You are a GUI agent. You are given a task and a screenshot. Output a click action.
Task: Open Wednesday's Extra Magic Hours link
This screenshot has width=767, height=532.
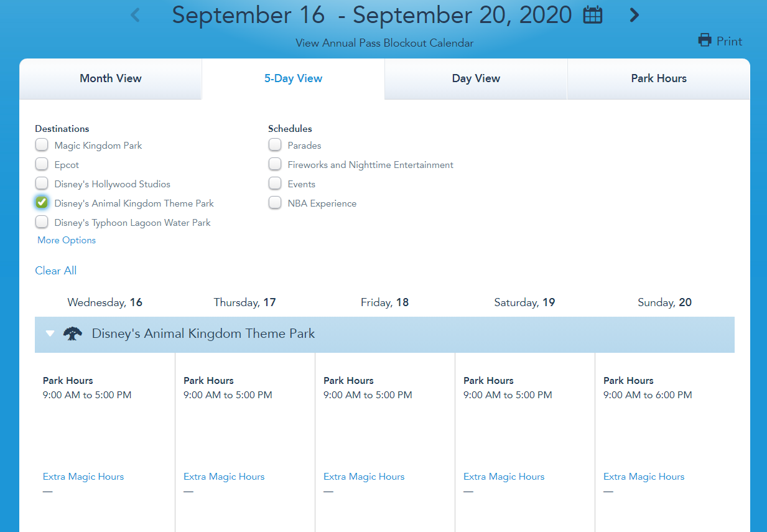pyautogui.click(x=83, y=477)
